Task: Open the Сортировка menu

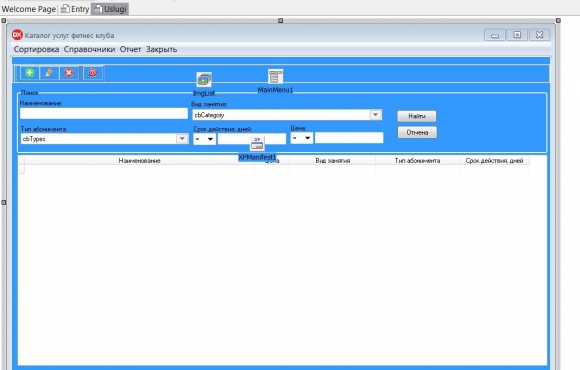Action: (36, 49)
